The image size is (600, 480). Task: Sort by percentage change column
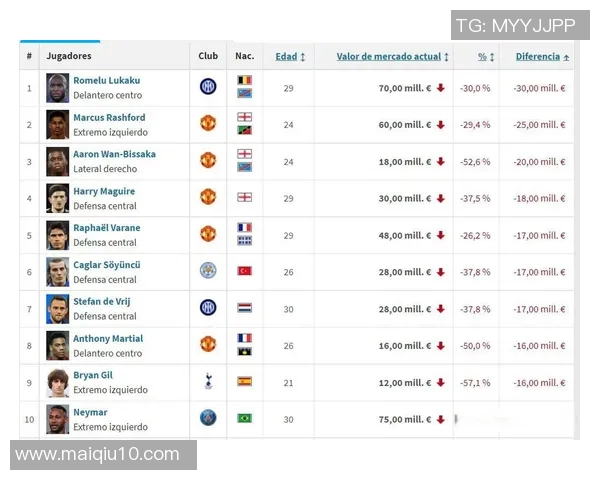pos(485,57)
